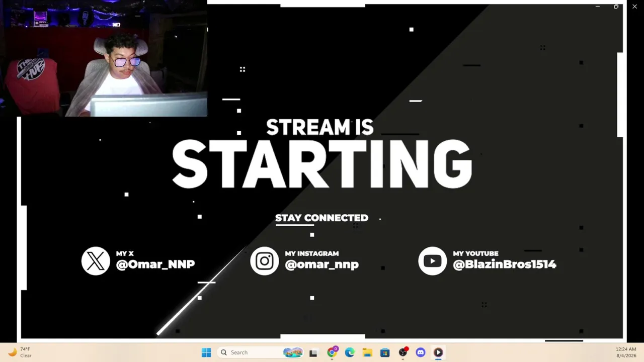
Task: Close the window
Action: 634,7
